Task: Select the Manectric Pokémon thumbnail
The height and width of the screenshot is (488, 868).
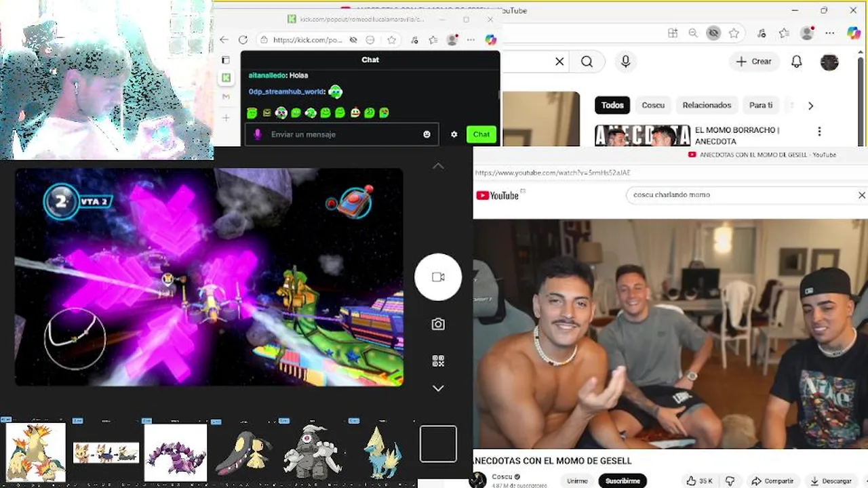Action: tap(382, 452)
